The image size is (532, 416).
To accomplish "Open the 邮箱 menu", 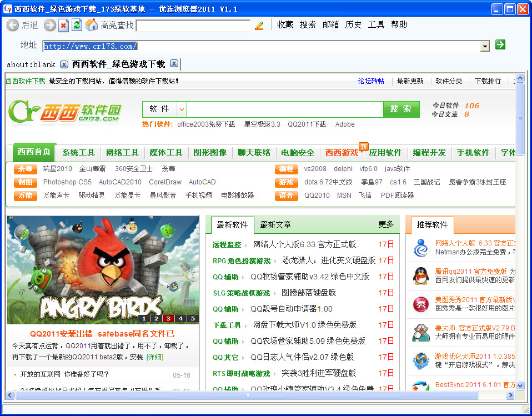I will pyautogui.click(x=330, y=25).
